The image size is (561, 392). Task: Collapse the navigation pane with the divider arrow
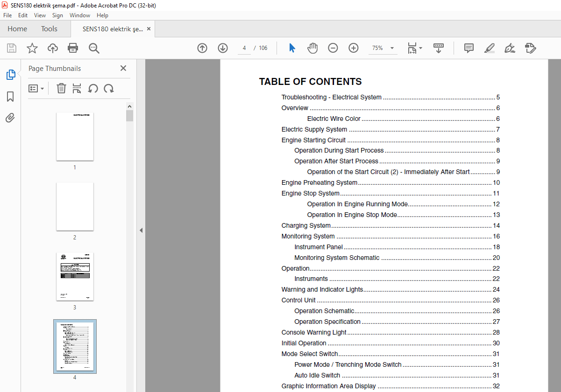pyautogui.click(x=141, y=230)
